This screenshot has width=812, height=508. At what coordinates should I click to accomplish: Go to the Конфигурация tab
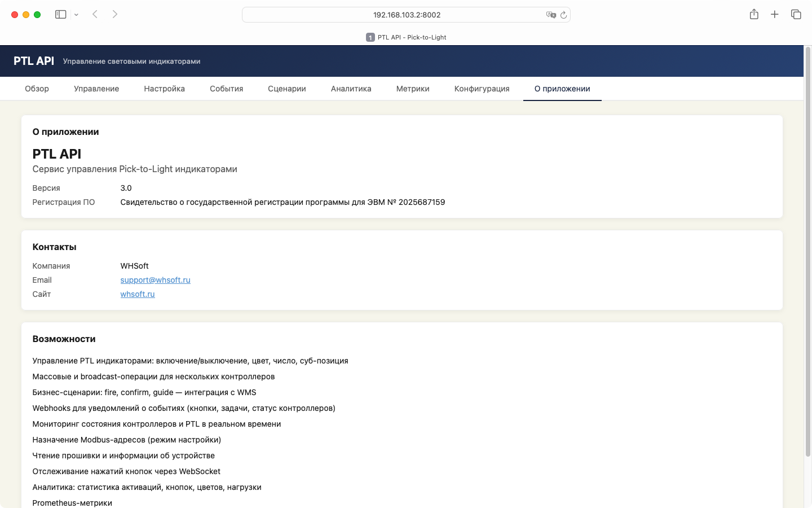pyautogui.click(x=482, y=89)
